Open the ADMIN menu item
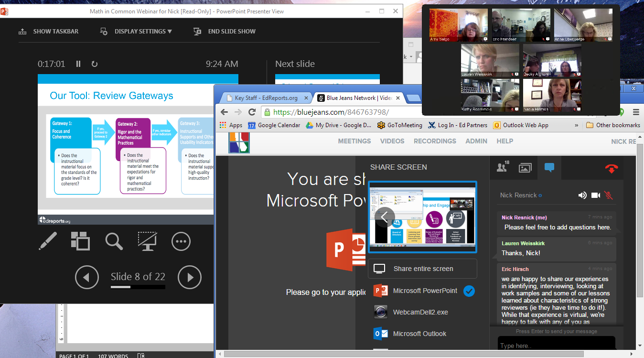This screenshot has width=644, height=358. point(476,141)
